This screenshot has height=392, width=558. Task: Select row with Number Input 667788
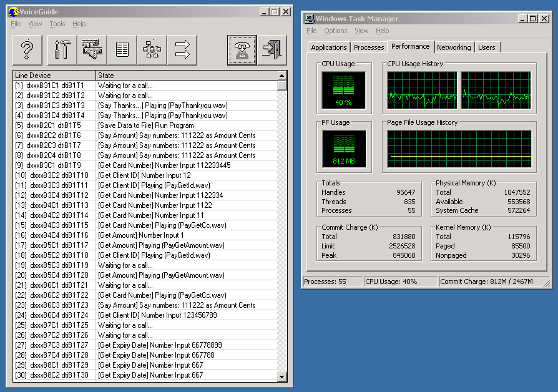pos(145,355)
